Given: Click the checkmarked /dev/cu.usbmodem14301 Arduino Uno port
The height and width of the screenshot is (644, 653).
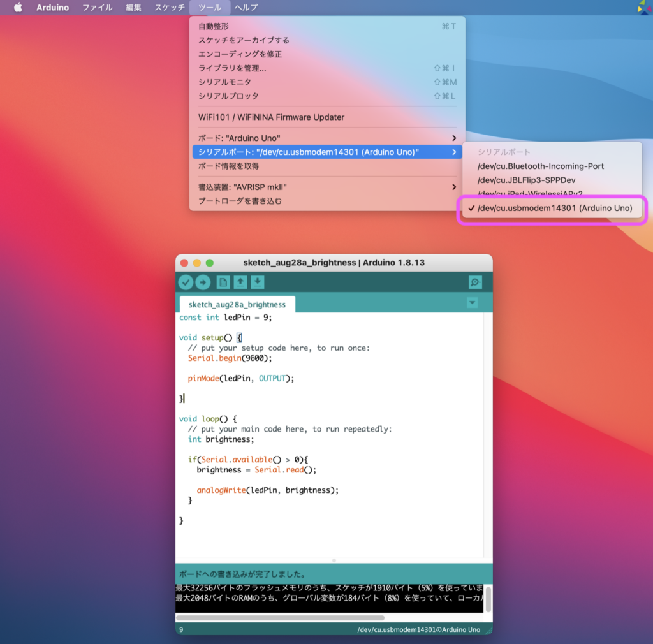Looking at the screenshot, I should (x=553, y=209).
